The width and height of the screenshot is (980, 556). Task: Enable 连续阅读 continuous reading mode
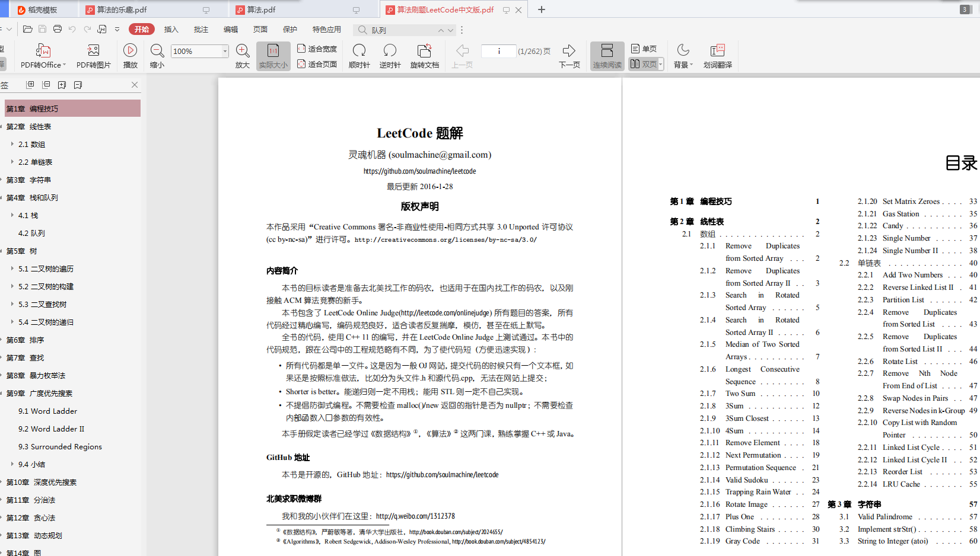(x=606, y=56)
